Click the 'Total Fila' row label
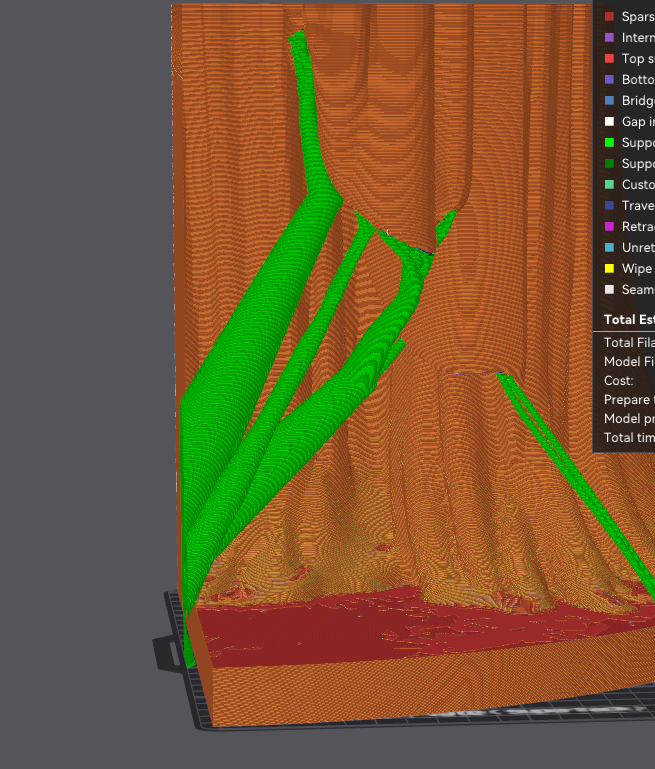Image resolution: width=655 pixels, height=769 pixels. [x=629, y=342]
